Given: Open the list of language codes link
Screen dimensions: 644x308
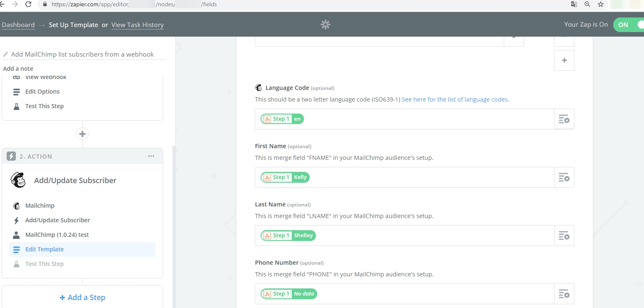Looking at the screenshot, I should (455, 99).
